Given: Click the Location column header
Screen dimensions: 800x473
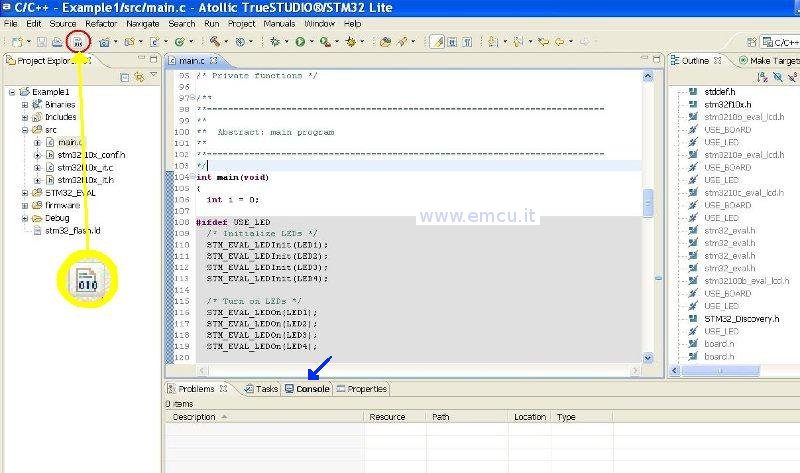Looking at the screenshot, I should [530, 417].
